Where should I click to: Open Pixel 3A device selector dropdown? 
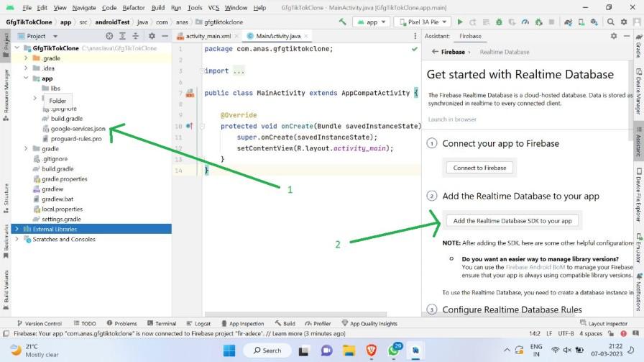tap(422, 22)
